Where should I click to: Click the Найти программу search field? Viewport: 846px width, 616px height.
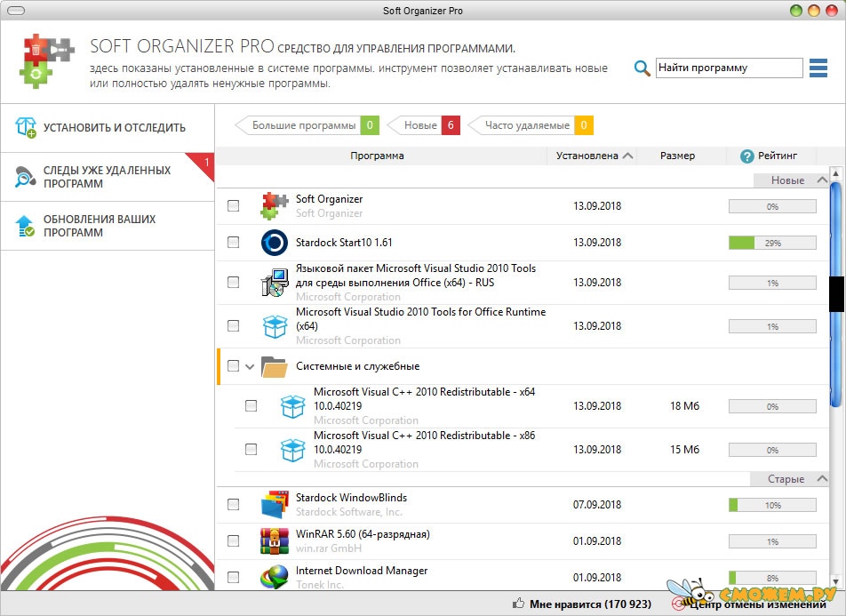(x=729, y=68)
